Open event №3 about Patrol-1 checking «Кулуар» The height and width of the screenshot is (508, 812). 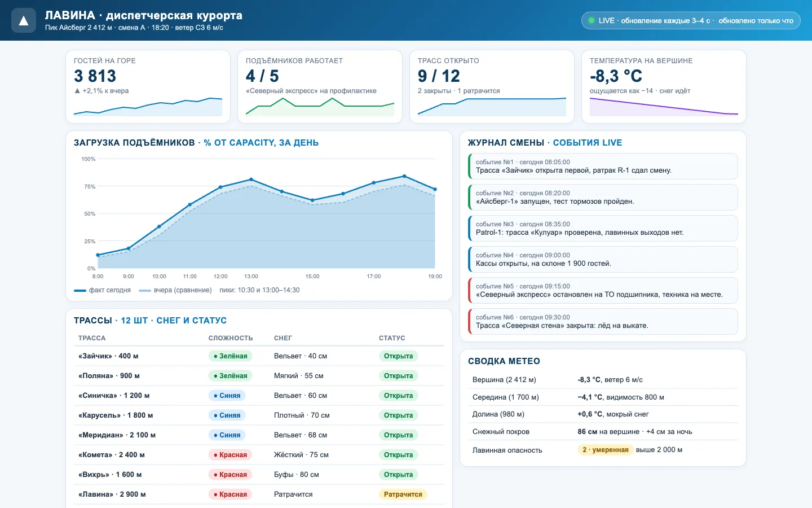[603, 228]
